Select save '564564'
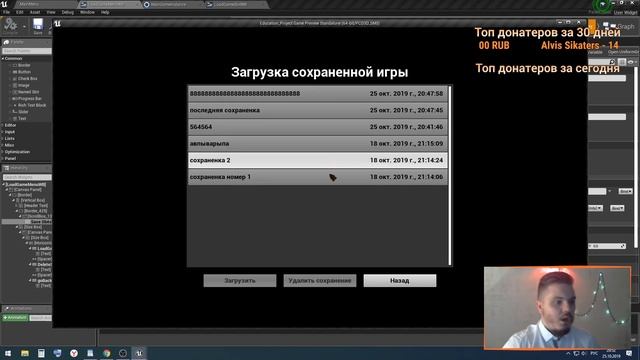The width and height of the screenshot is (640, 360). click(318, 127)
